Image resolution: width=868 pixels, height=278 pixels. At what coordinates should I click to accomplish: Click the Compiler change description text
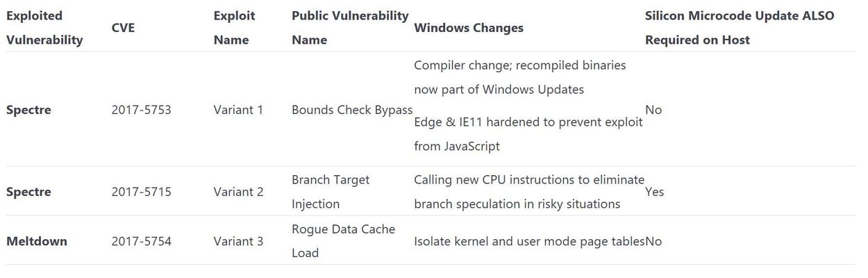pyautogui.click(x=520, y=77)
